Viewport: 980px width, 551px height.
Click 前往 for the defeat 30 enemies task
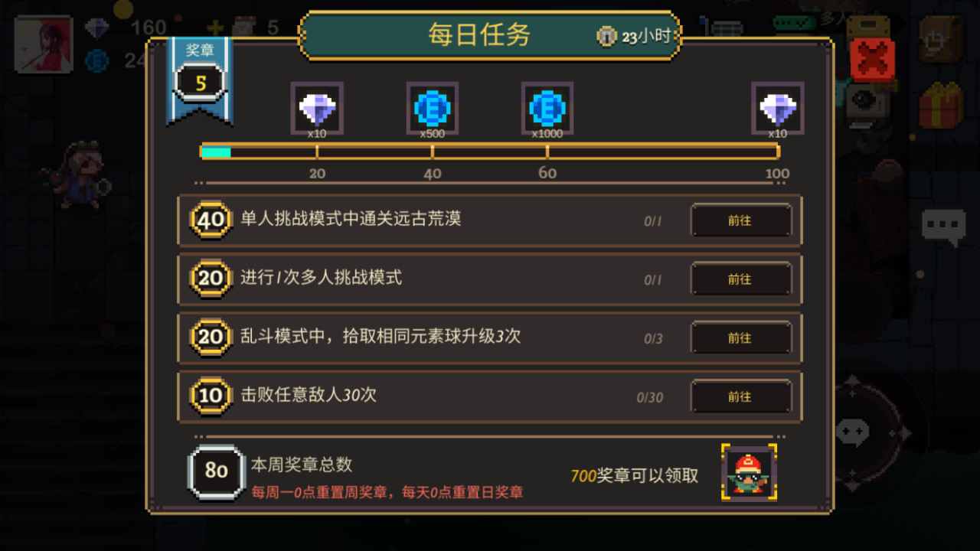pos(740,396)
